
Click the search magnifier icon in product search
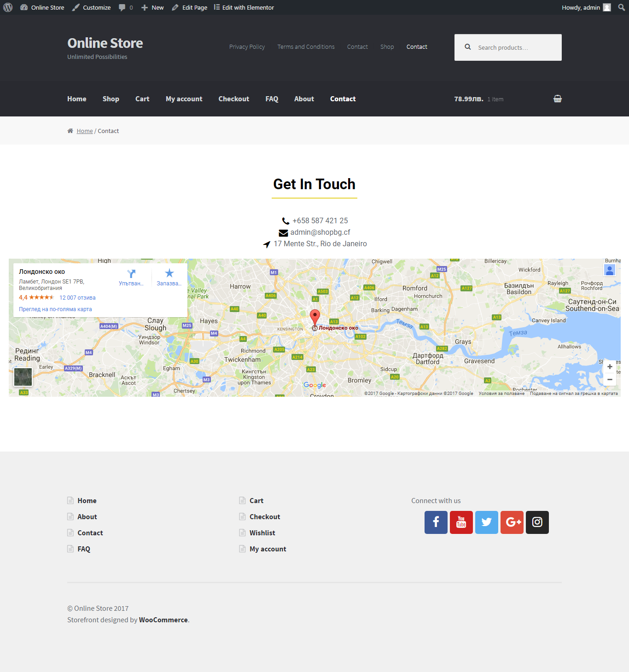pos(468,47)
